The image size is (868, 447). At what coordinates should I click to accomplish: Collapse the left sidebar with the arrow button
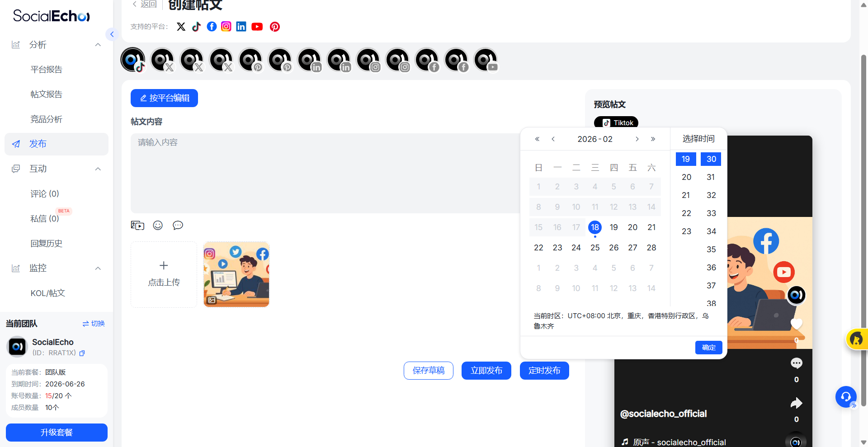[x=112, y=34]
